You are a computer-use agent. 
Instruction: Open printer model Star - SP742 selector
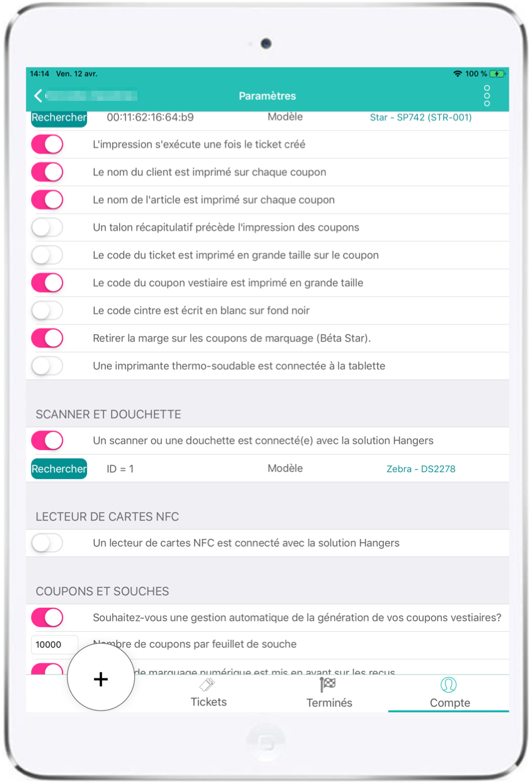coord(420,117)
